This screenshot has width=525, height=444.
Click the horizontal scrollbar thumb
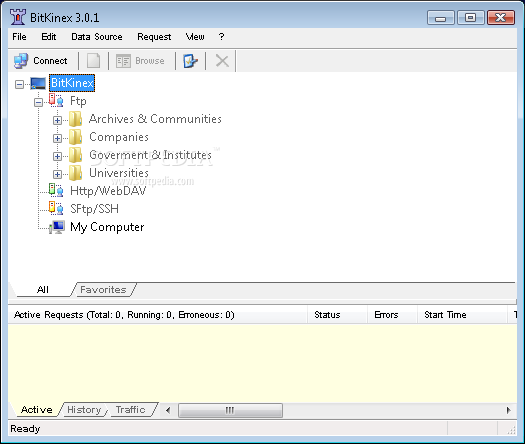click(x=230, y=410)
